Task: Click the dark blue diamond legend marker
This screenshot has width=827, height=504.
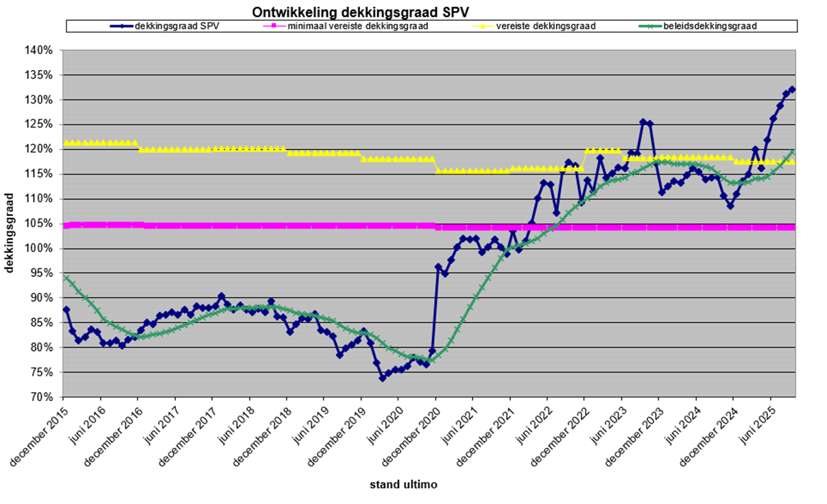Action: point(122,26)
